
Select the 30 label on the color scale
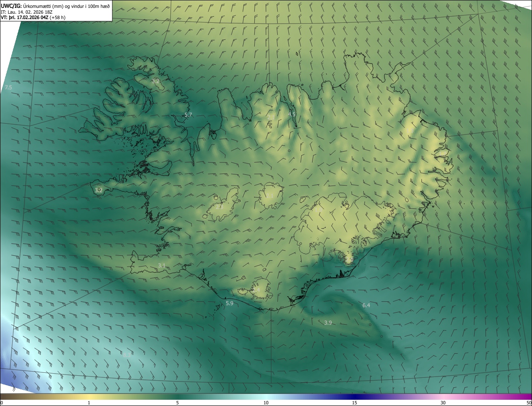(x=443, y=403)
